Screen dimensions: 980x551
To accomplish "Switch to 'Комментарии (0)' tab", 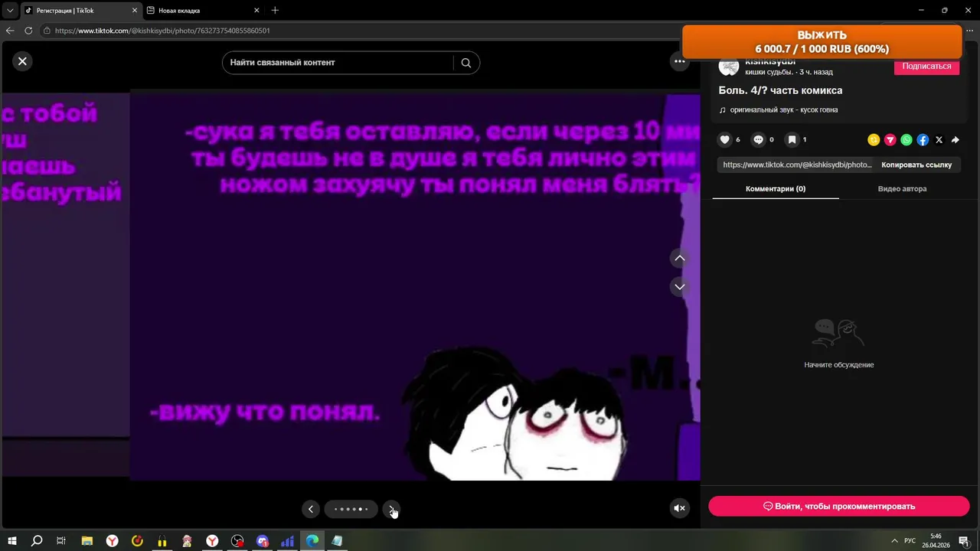I will (x=776, y=189).
